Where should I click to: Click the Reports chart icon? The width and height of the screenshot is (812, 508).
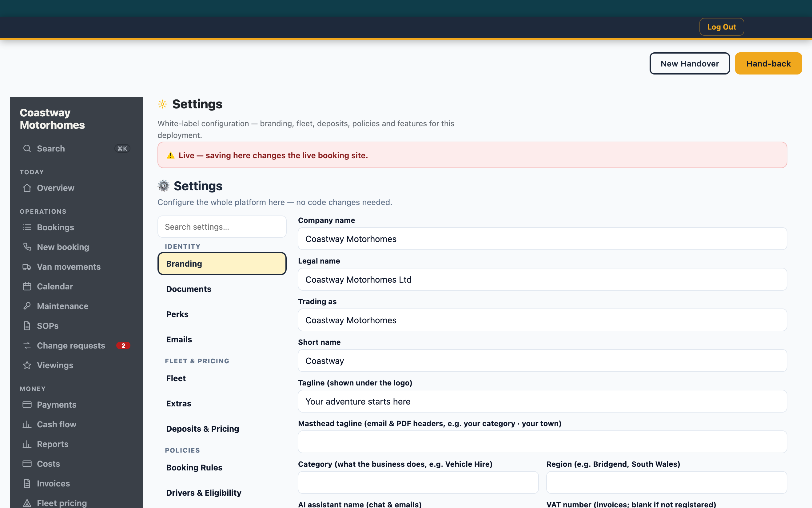[x=27, y=444]
